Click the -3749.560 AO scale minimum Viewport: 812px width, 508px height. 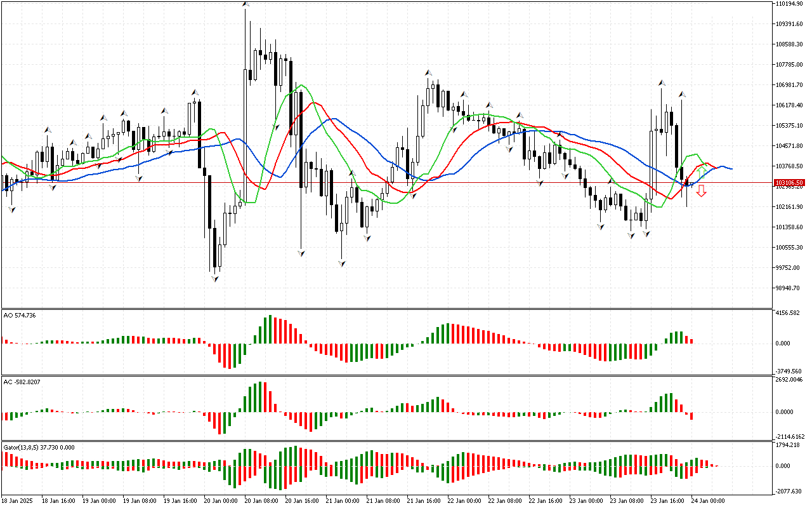(789, 371)
